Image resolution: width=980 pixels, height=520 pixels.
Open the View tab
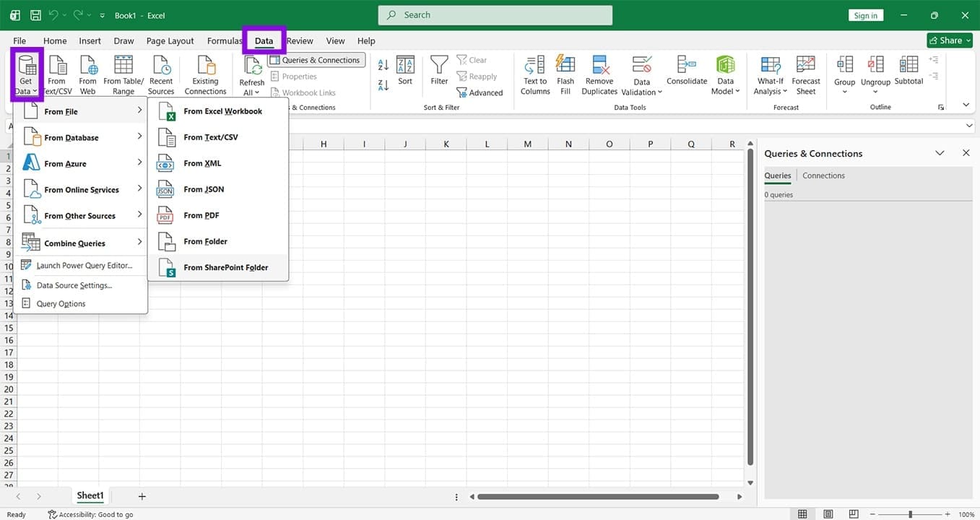click(335, 41)
